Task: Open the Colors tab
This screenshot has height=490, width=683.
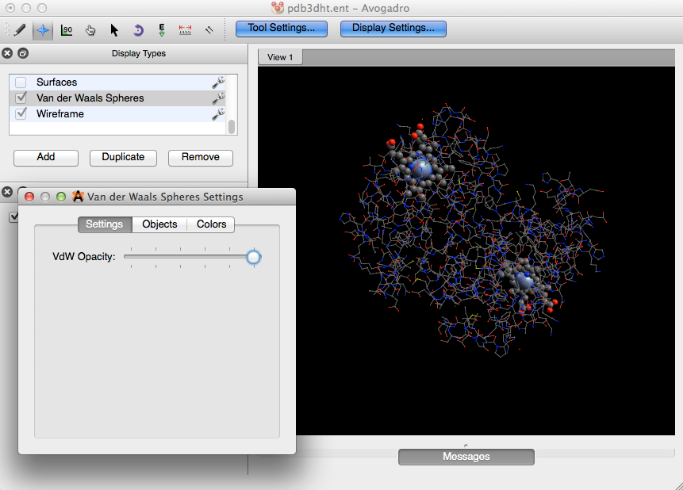Action: coord(211,225)
